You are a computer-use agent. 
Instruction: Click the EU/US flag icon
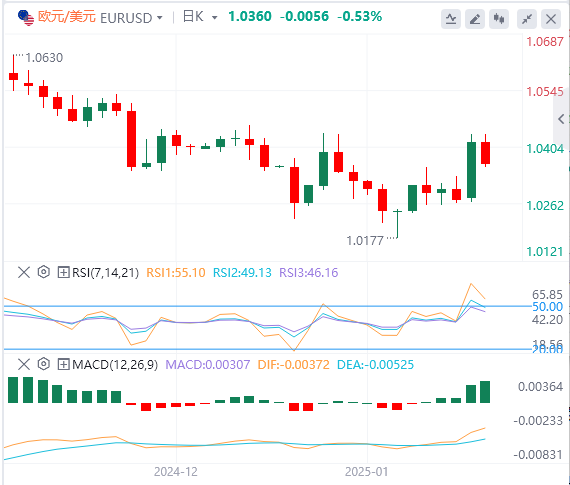tap(26, 18)
